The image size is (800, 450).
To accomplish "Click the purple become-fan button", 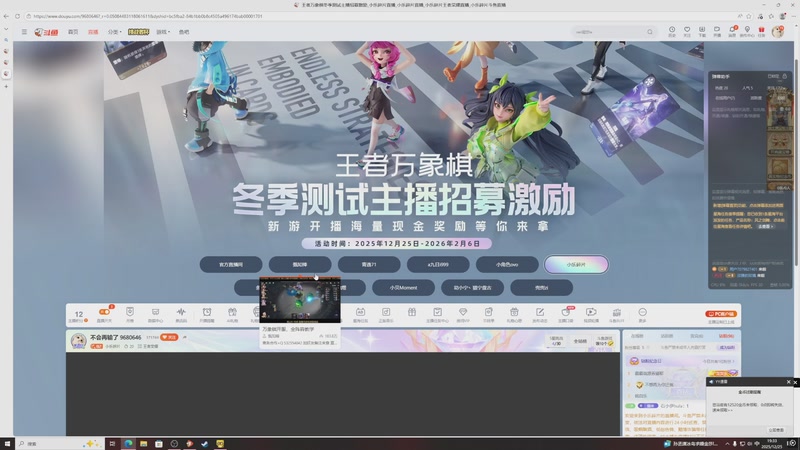I will point(727,347).
